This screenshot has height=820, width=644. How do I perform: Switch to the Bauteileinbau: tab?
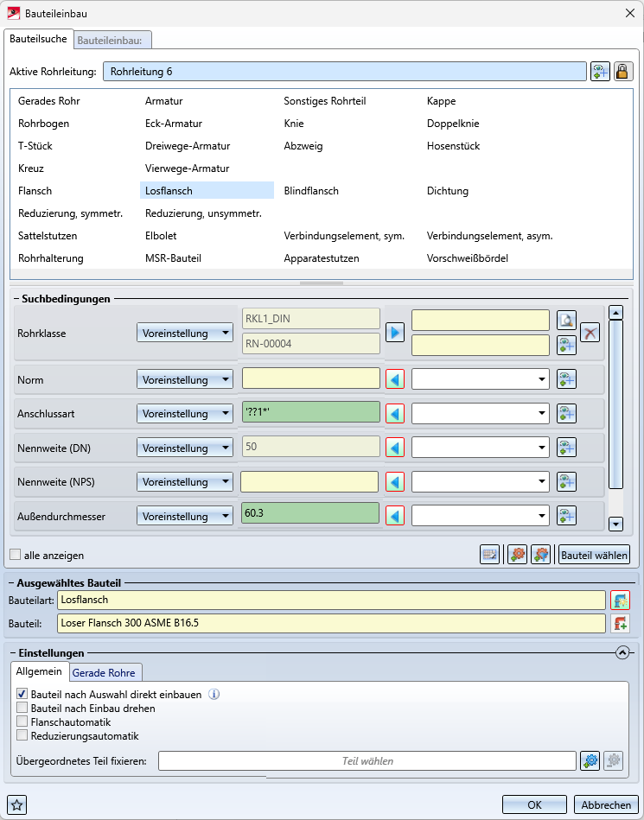112,41
